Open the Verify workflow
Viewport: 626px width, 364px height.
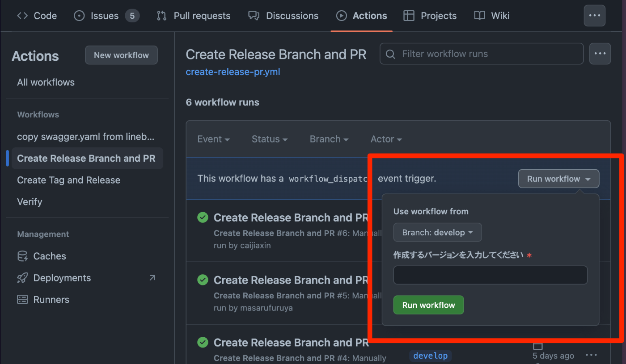click(30, 202)
